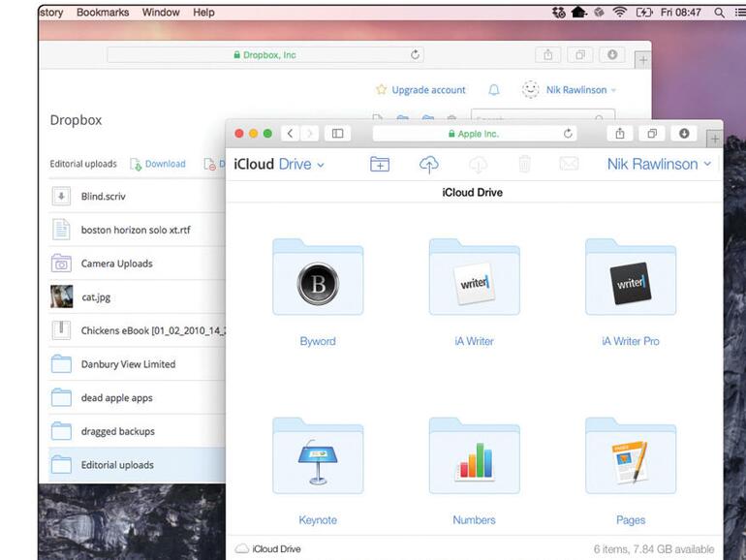Click the Dropbox notifications bell
Viewport: 746px width, 560px height.
[494, 89]
